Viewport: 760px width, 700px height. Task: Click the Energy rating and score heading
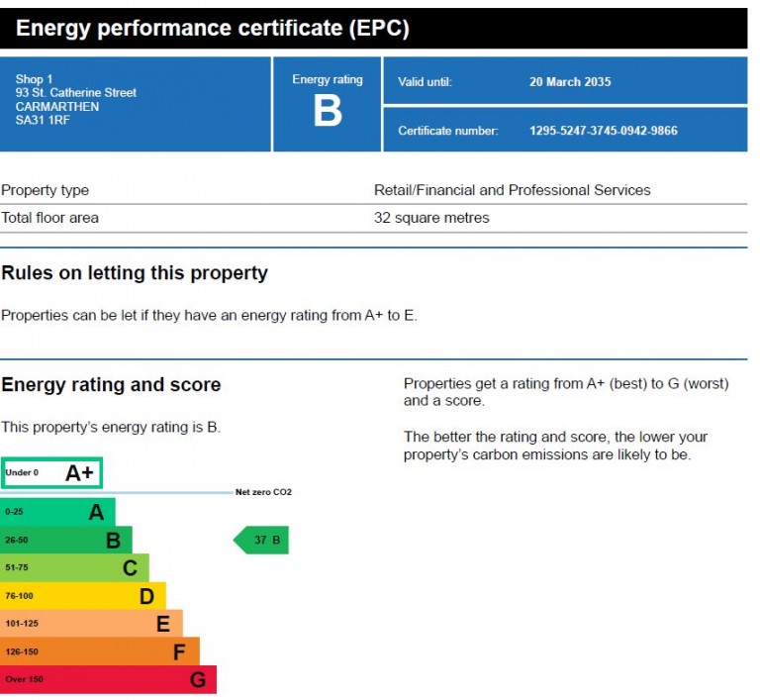click(111, 385)
